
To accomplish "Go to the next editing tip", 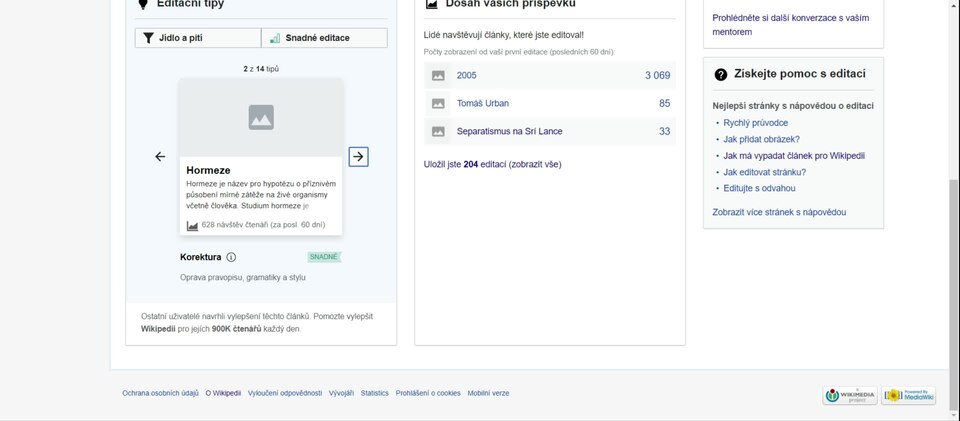I will (x=358, y=157).
